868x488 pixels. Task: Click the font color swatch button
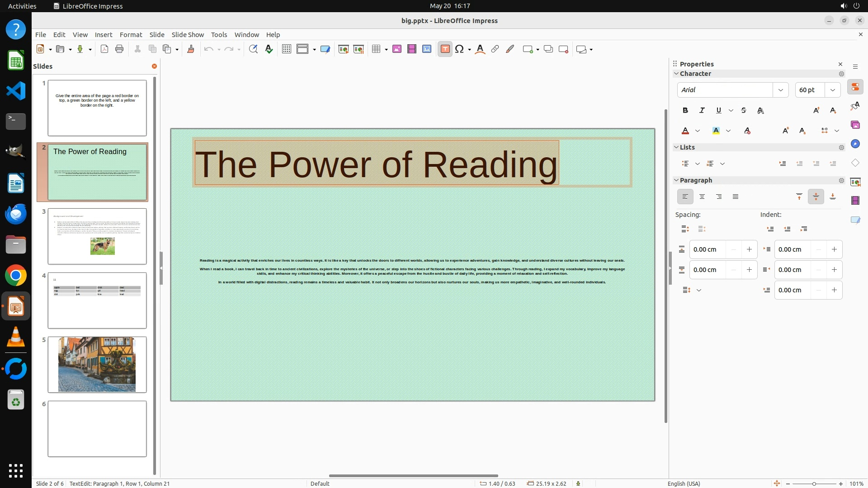[685, 131]
